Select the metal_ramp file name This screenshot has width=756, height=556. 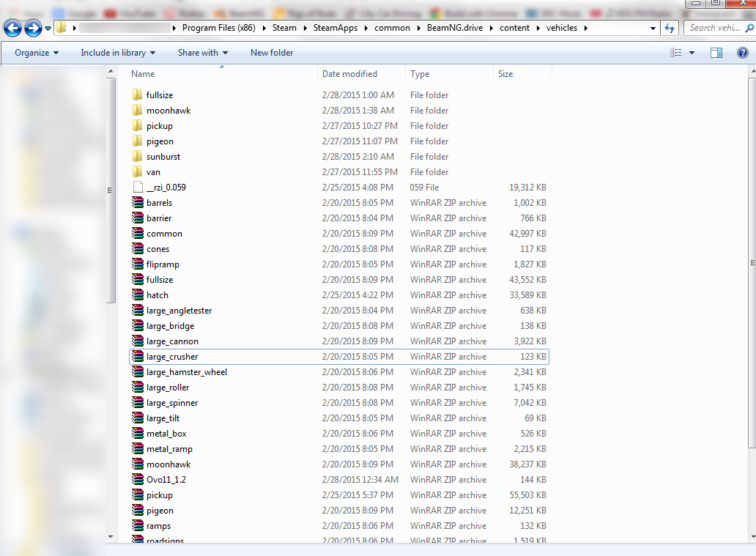pos(170,449)
